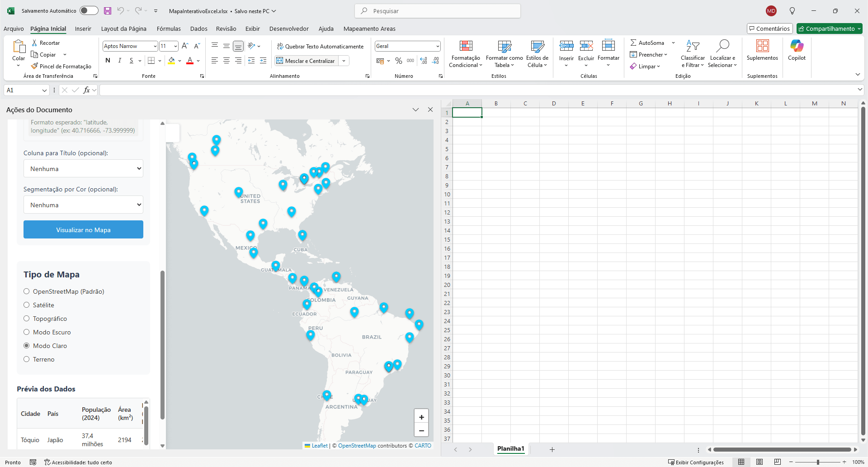868x467 pixels.
Task: Select the Modo Escuro radio button
Action: point(27,332)
